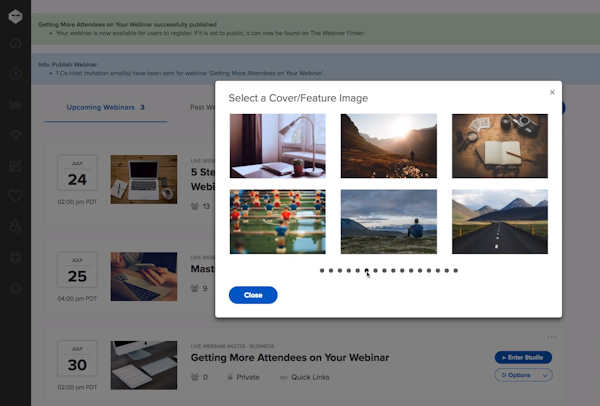Viewport: 600px width, 406px height.
Task: Choose the person sitting by lake image
Action: pos(388,221)
